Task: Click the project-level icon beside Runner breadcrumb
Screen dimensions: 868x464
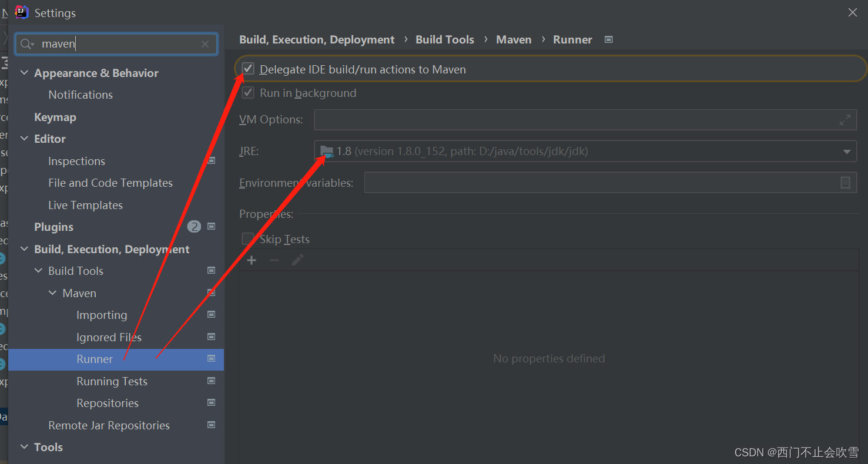Action: tap(609, 39)
